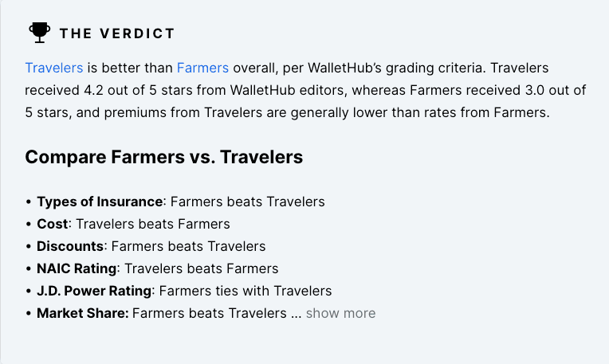Select the Types of Insurance bold label

pyautogui.click(x=100, y=202)
